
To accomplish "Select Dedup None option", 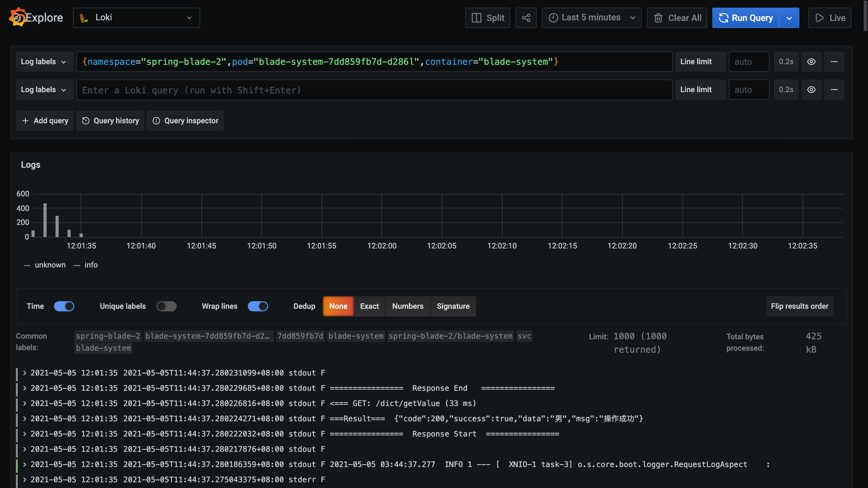I will [338, 306].
